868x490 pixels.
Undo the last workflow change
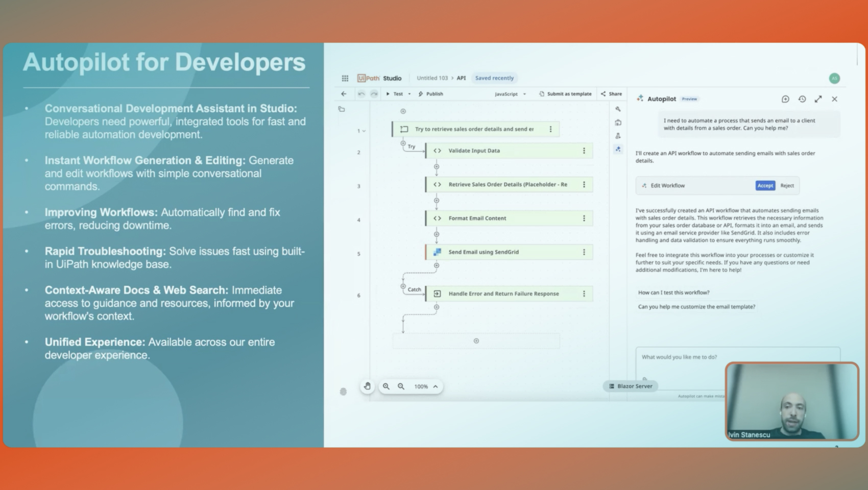click(361, 94)
